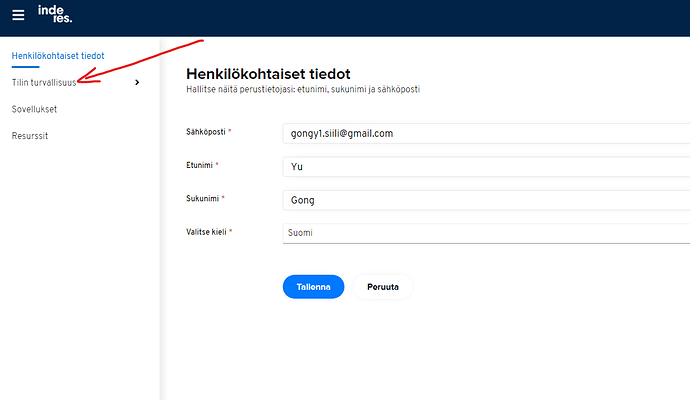Screen dimensions: 690x400
Task: Click the Henkilökohtaiset tiedot page heading
Action: click(x=268, y=74)
